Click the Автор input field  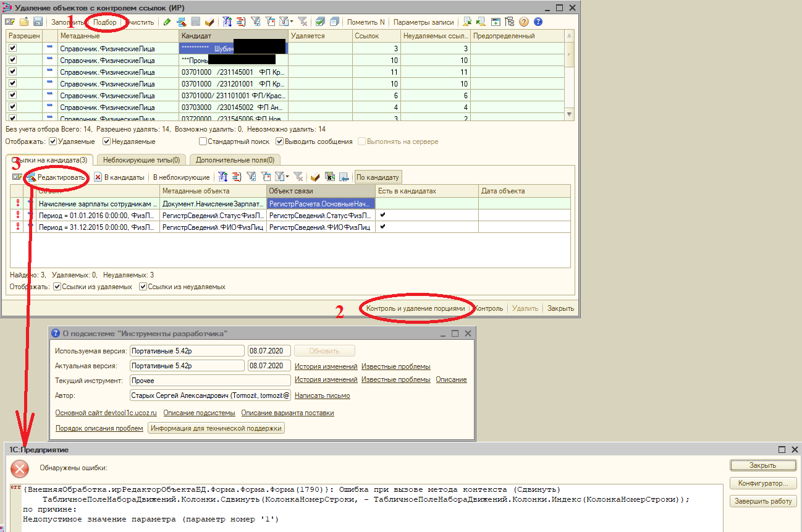coord(210,395)
